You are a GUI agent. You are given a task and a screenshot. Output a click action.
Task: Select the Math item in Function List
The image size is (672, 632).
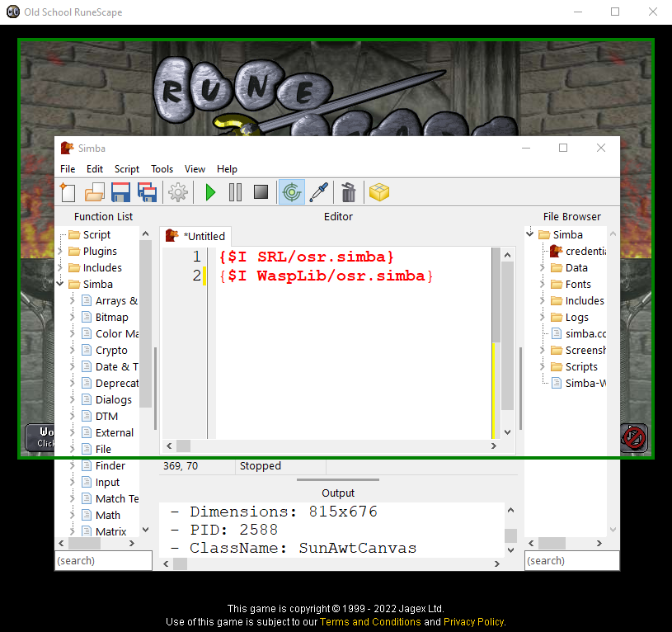pos(101,515)
